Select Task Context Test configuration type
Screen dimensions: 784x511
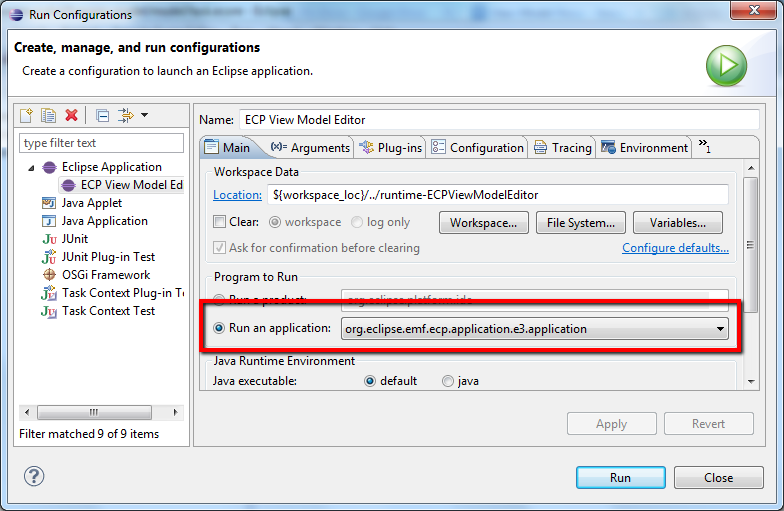click(x=108, y=311)
